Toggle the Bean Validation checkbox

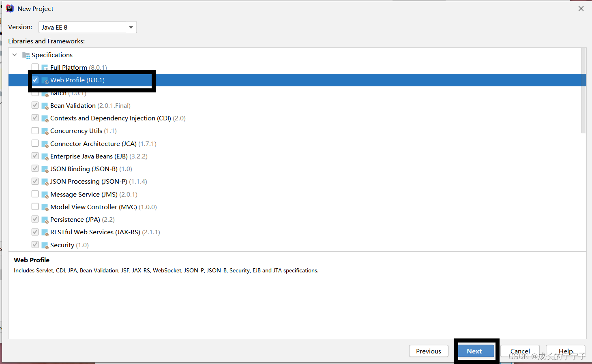click(35, 105)
